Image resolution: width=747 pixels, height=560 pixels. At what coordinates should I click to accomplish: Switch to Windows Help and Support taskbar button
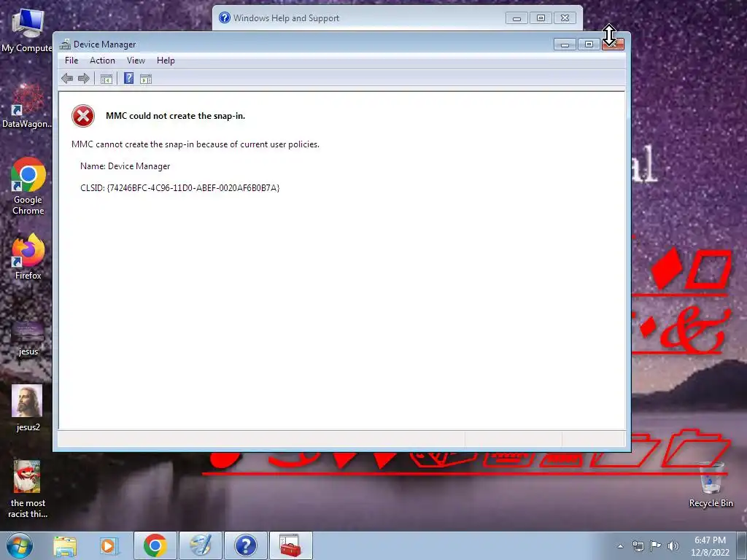tap(245, 545)
